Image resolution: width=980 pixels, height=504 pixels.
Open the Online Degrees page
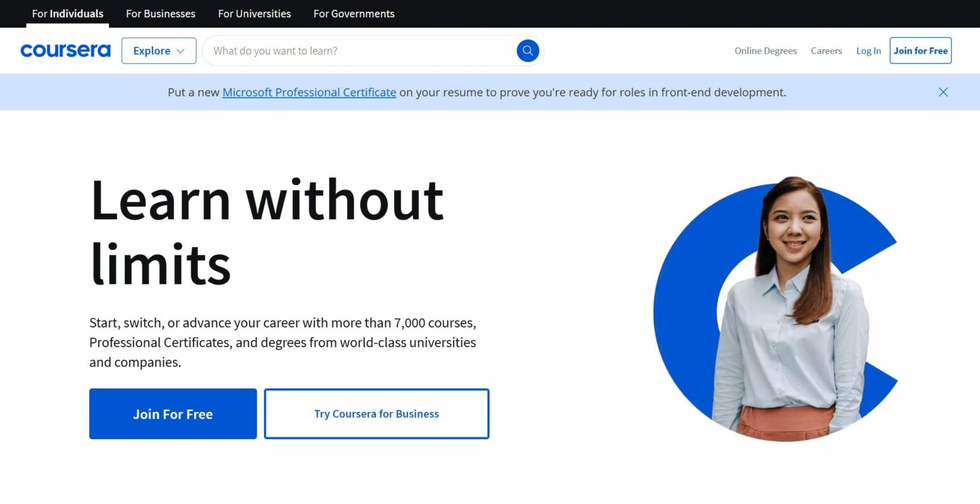click(765, 50)
